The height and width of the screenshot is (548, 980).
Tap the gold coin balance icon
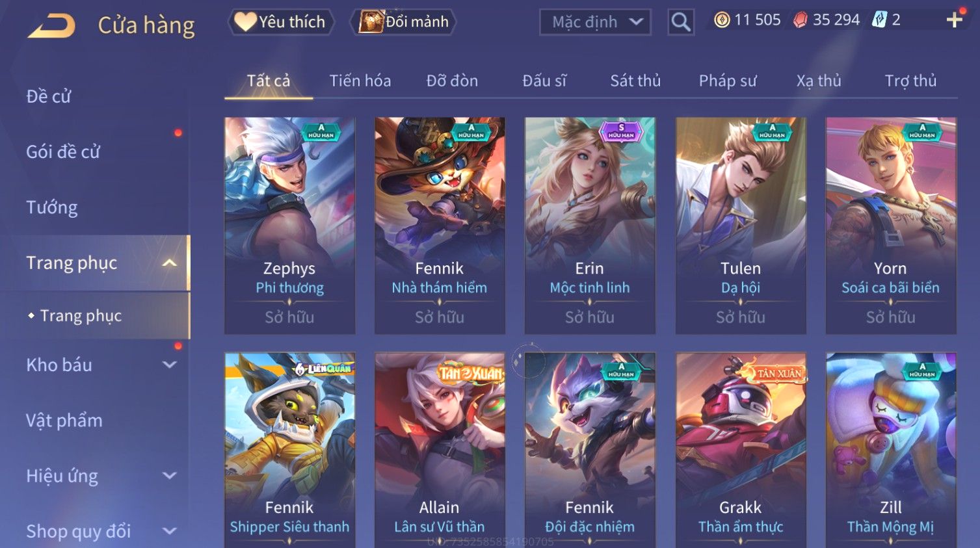722,20
